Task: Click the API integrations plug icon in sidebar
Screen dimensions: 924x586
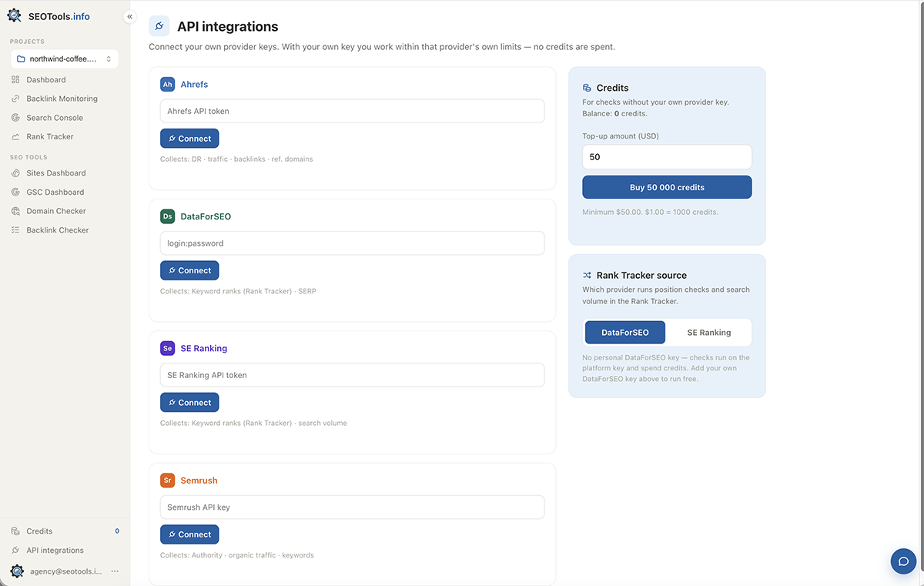Action: 15,551
